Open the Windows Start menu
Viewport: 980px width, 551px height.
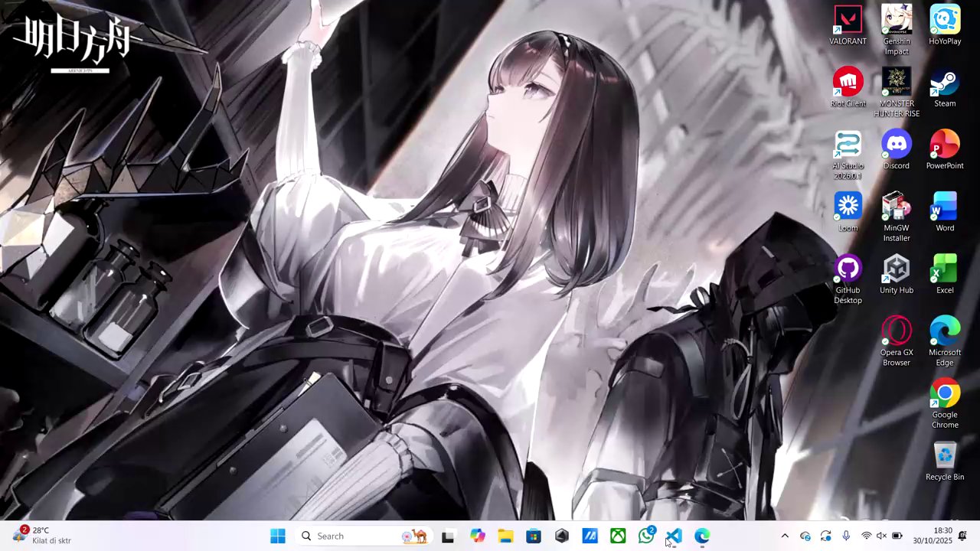[x=278, y=536]
